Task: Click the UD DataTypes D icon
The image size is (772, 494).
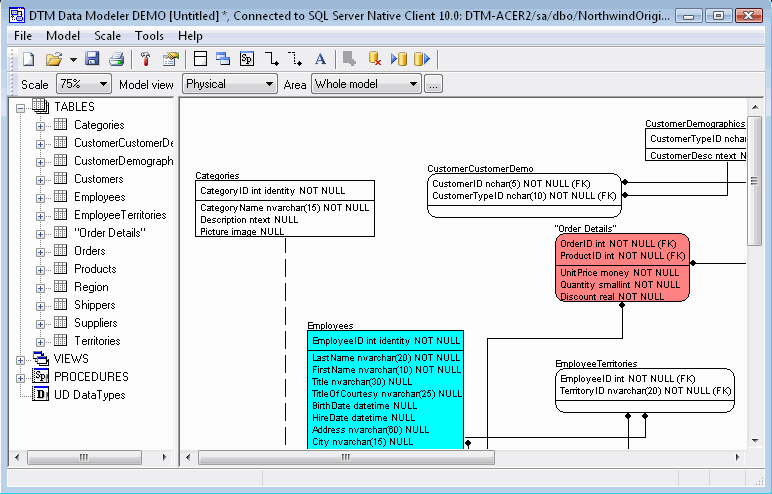Action: 41,395
